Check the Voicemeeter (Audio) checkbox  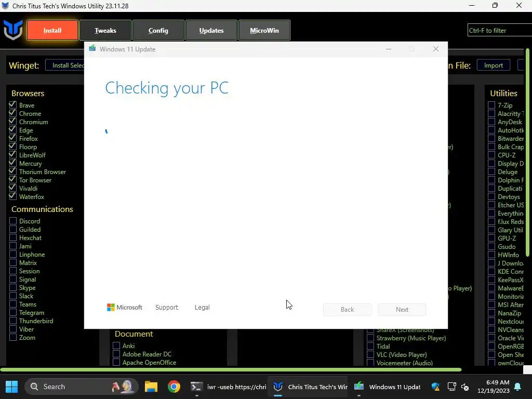click(370, 363)
